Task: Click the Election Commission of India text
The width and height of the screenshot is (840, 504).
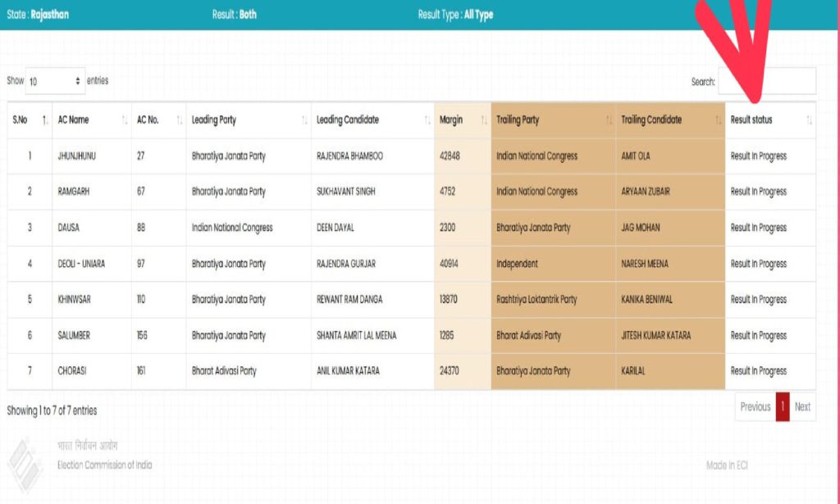Action: coord(104,465)
